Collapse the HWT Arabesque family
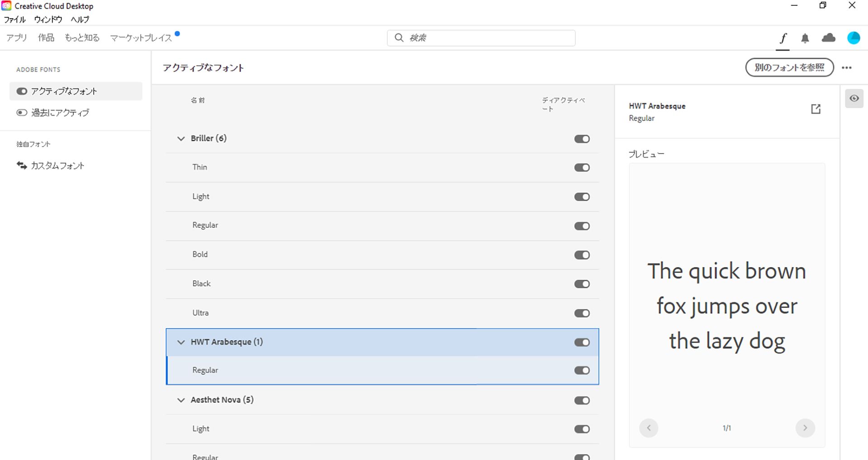 (181, 342)
